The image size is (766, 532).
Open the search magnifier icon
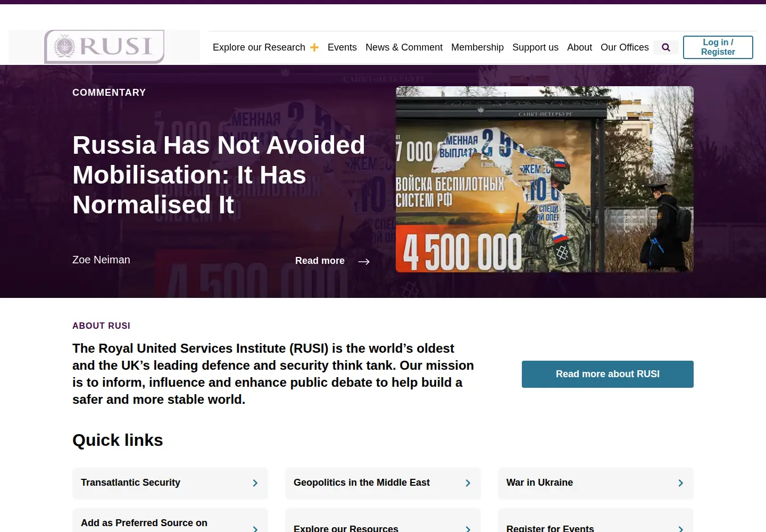665,47
